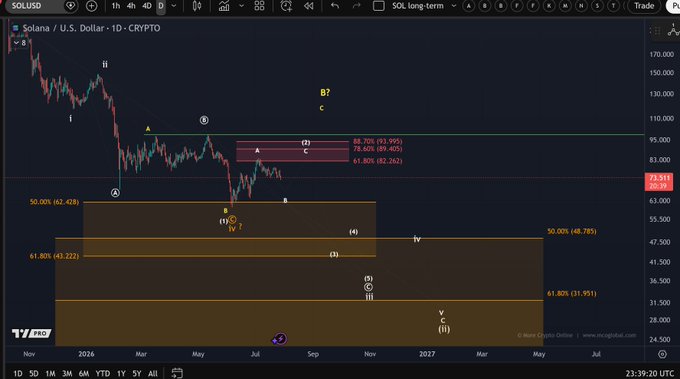
Task: Set date range to 6M
Action: (x=84, y=373)
